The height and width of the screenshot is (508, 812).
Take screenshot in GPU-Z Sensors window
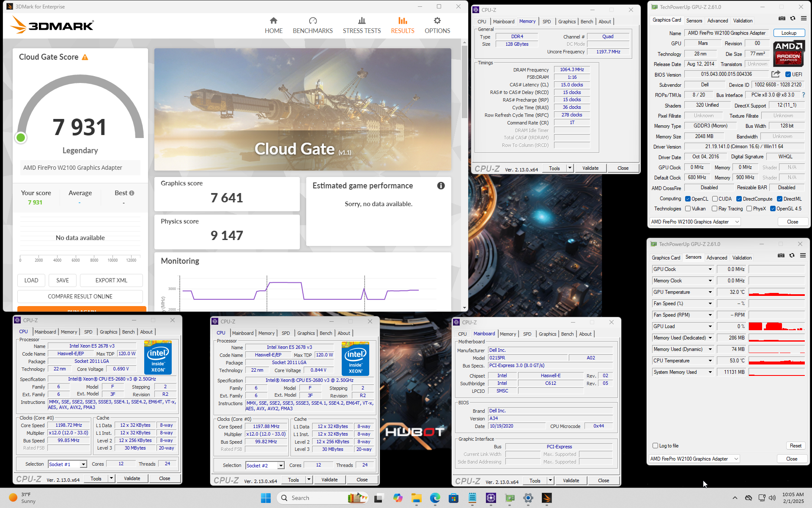781,255
